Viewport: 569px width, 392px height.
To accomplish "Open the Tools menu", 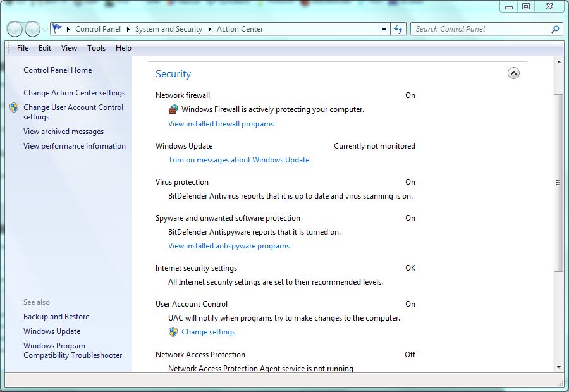I will pos(97,48).
